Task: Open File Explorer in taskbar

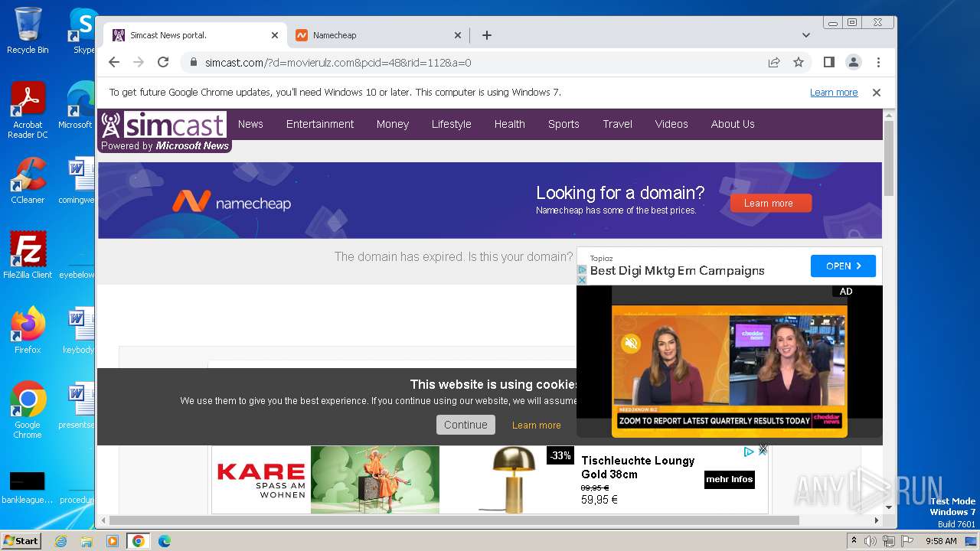Action: pyautogui.click(x=87, y=541)
